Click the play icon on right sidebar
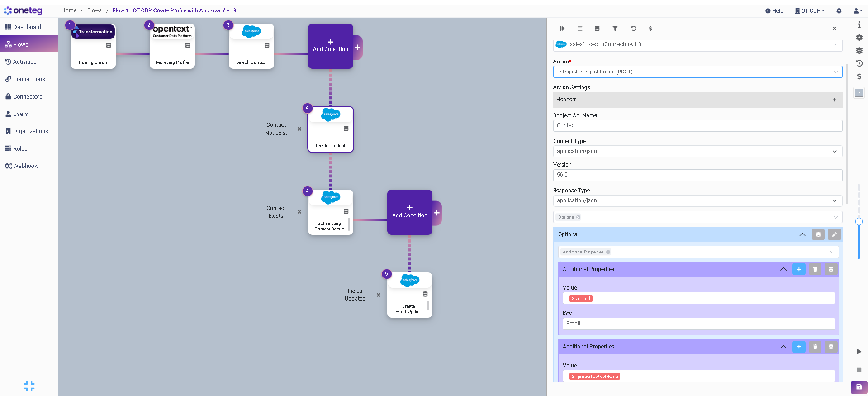868x396 pixels. pos(859,352)
